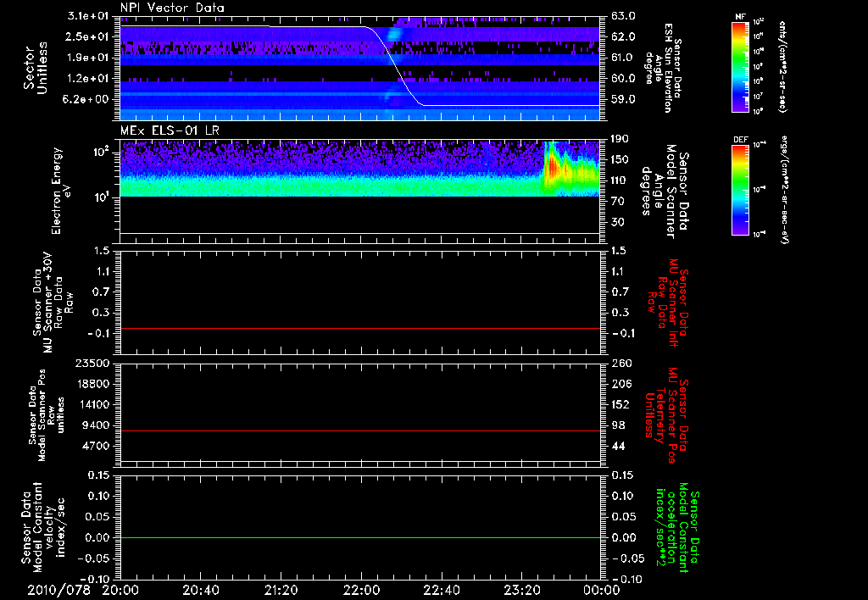Click the 23:20 time axis label
The width and height of the screenshot is (868, 600).
[521, 590]
